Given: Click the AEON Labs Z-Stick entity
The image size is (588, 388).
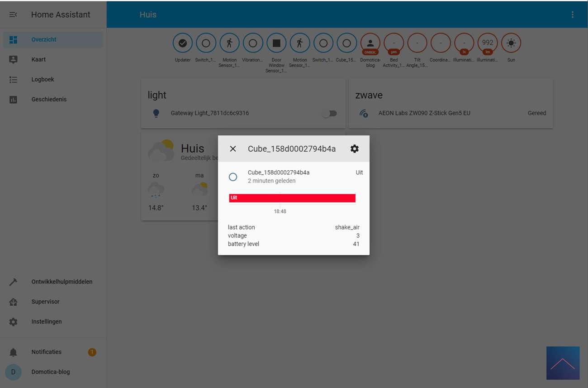Looking at the screenshot, I should pos(424,113).
